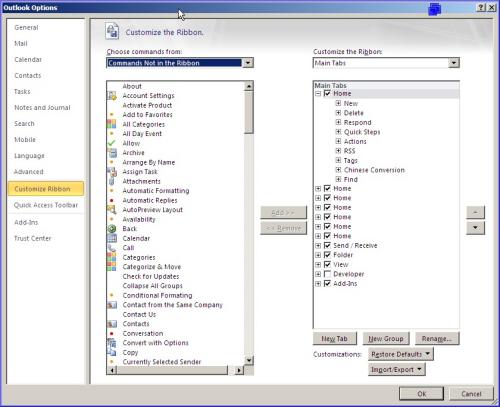Click the Categorize & Move icon
The image size is (500, 407).
(x=112, y=267)
